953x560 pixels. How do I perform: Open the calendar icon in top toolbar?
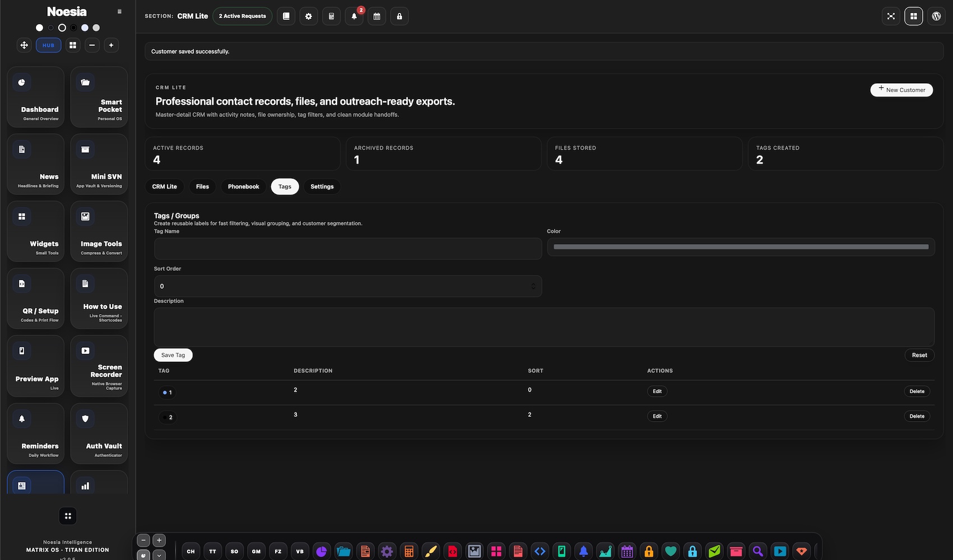point(376,16)
